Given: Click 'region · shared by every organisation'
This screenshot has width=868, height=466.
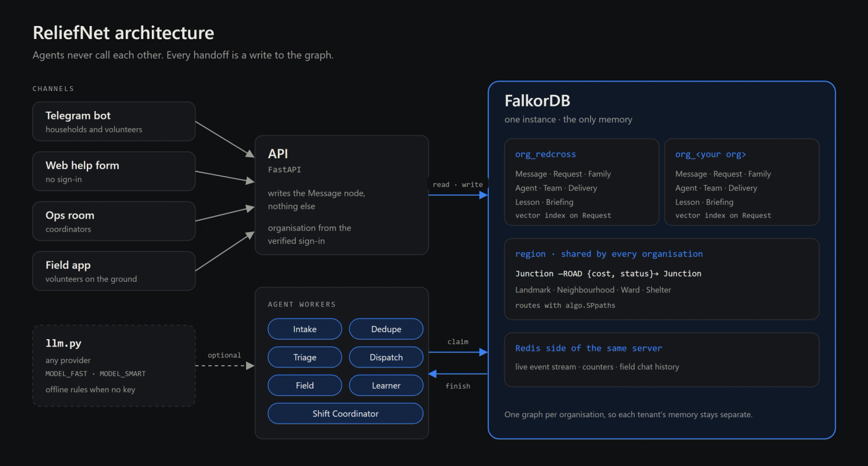Looking at the screenshot, I should (609, 253).
